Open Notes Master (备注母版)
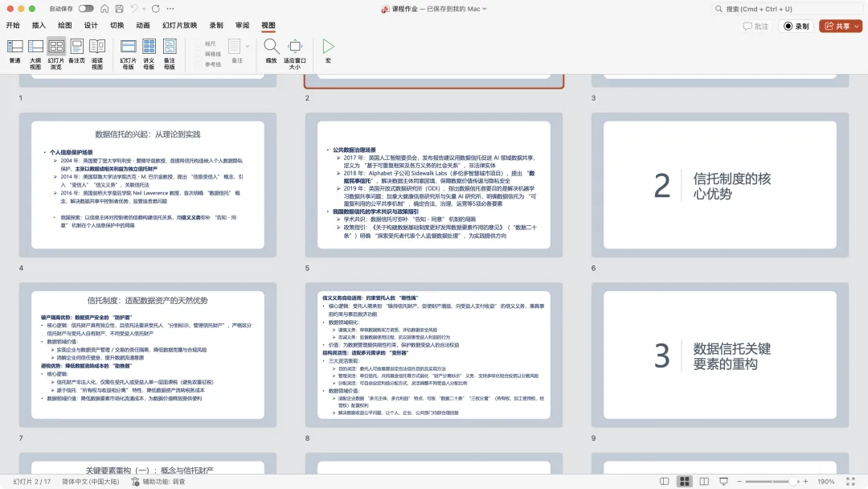 point(170,54)
